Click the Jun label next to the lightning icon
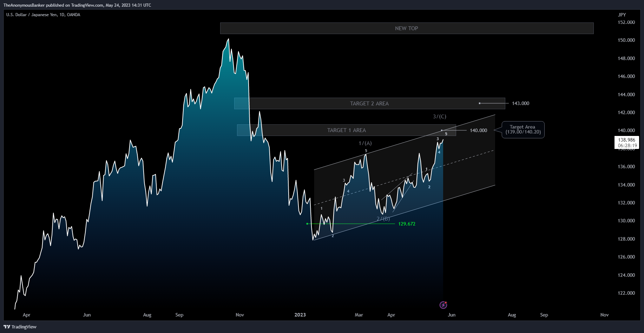The width and height of the screenshot is (644, 333). (452, 315)
